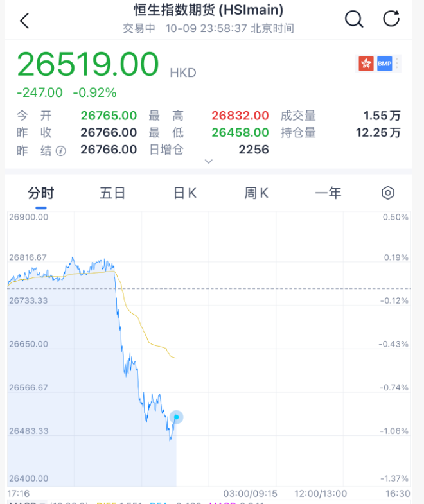Click the 持仓量 12.25万 value
Image resolution: width=424 pixels, height=504 pixels.
[378, 133]
